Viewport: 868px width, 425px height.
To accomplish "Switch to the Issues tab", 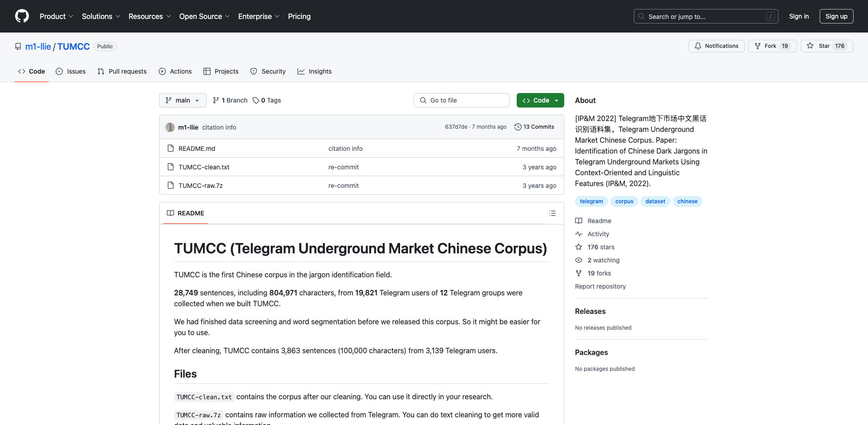I will point(71,71).
